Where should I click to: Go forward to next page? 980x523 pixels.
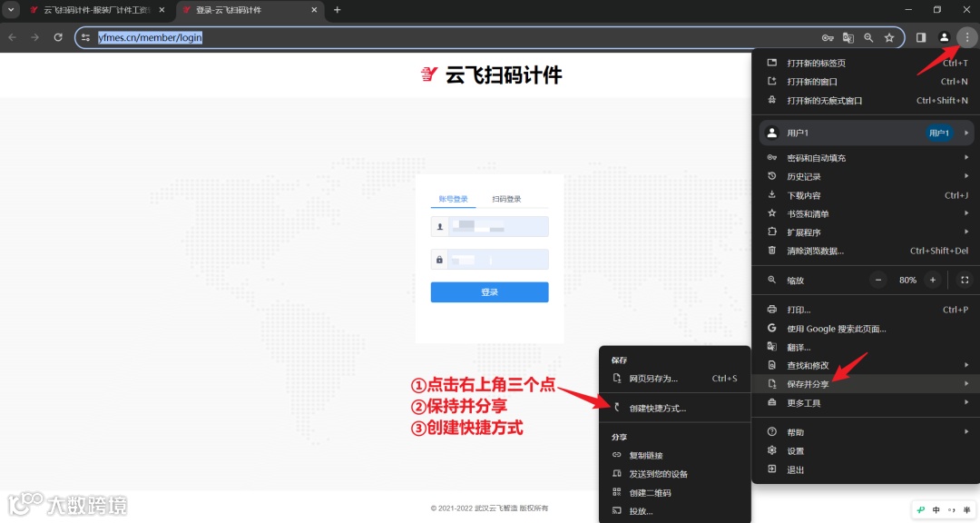(x=35, y=37)
